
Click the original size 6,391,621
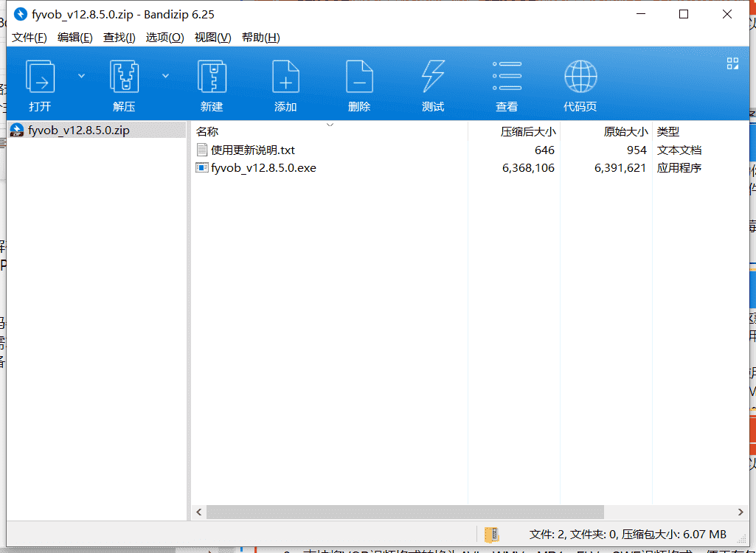coord(620,168)
